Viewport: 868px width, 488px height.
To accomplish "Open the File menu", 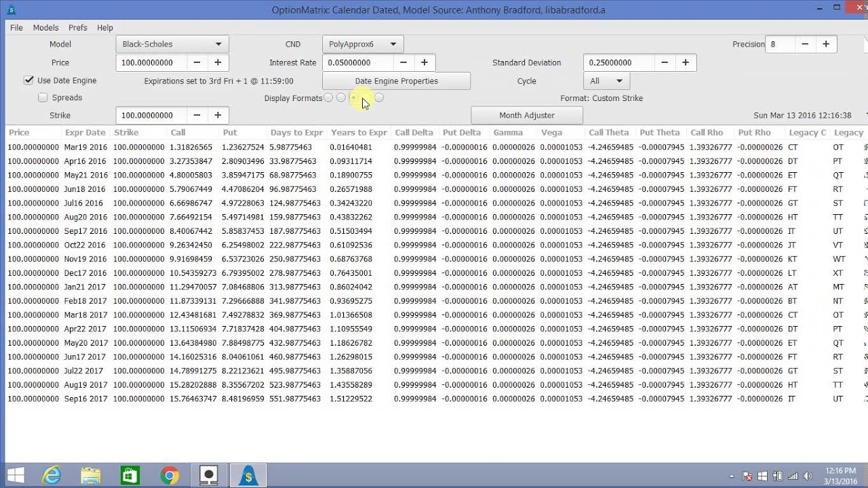I will pyautogui.click(x=17, y=28).
